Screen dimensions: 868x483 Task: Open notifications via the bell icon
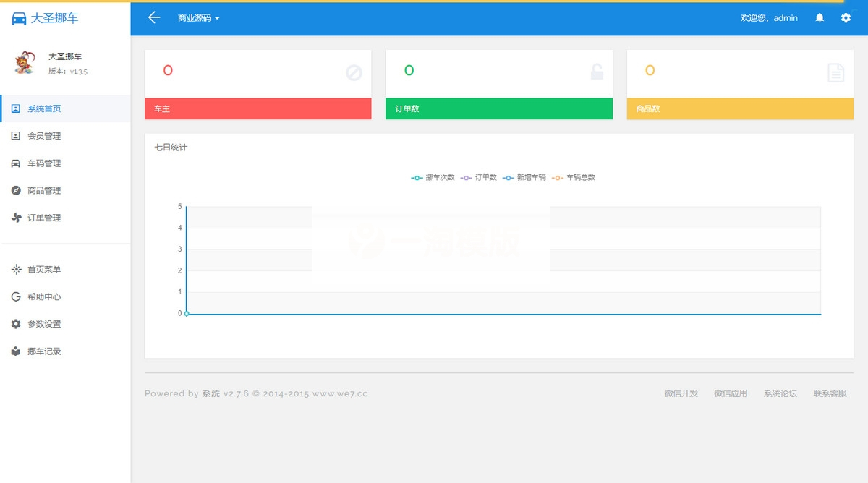819,18
